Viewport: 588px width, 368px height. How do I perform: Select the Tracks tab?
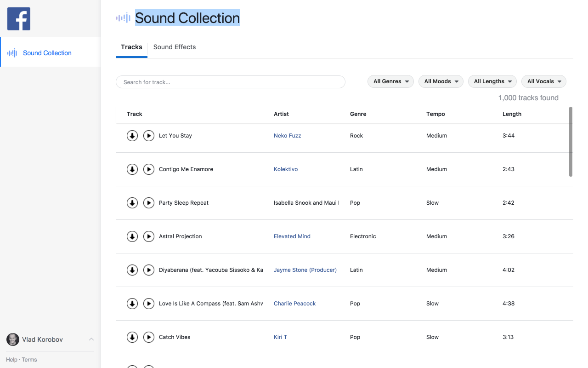tap(132, 47)
